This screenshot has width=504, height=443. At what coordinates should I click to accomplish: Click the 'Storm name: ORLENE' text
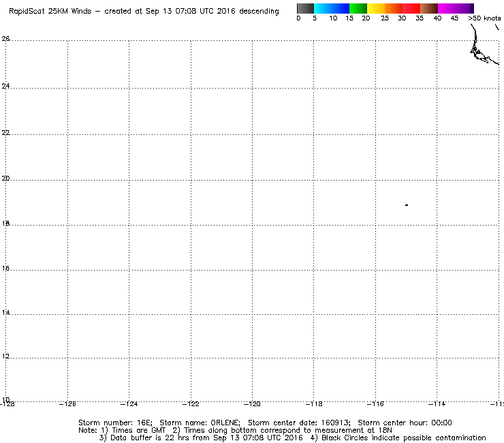200,423
